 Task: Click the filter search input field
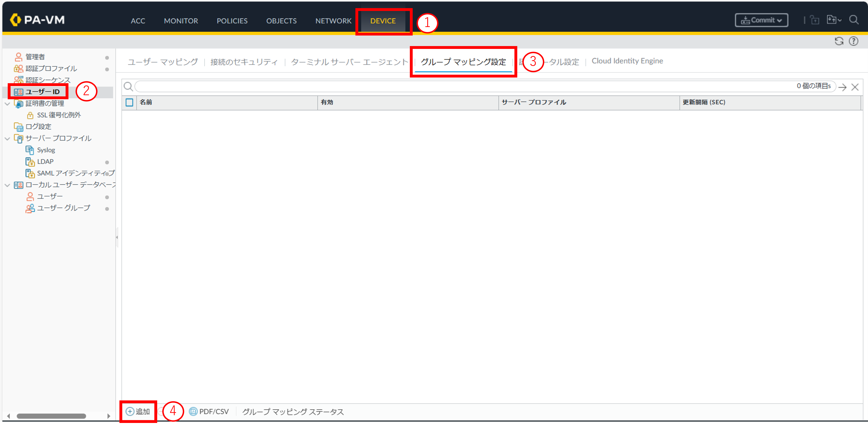pos(465,86)
